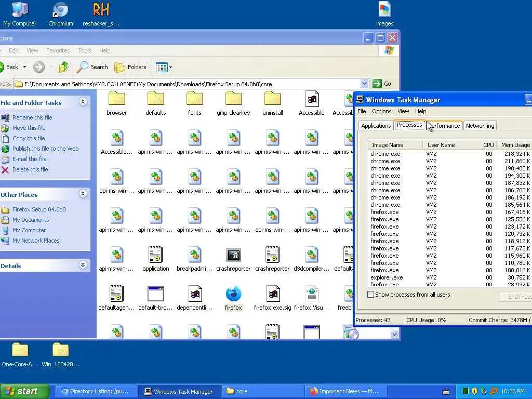The width and height of the screenshot is (532, 399).
Task: Select the breakpadinj... dll file
Action: tap(195, 260)
